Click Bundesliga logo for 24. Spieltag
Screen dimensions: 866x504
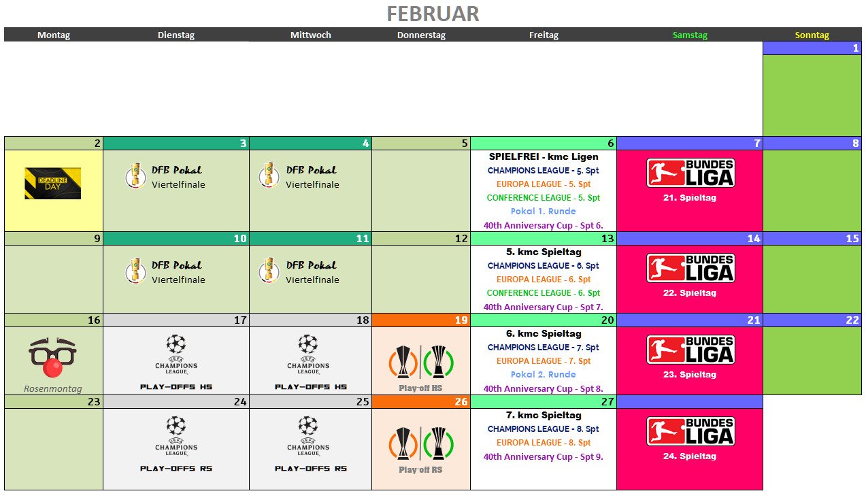(x=690, y=431)
